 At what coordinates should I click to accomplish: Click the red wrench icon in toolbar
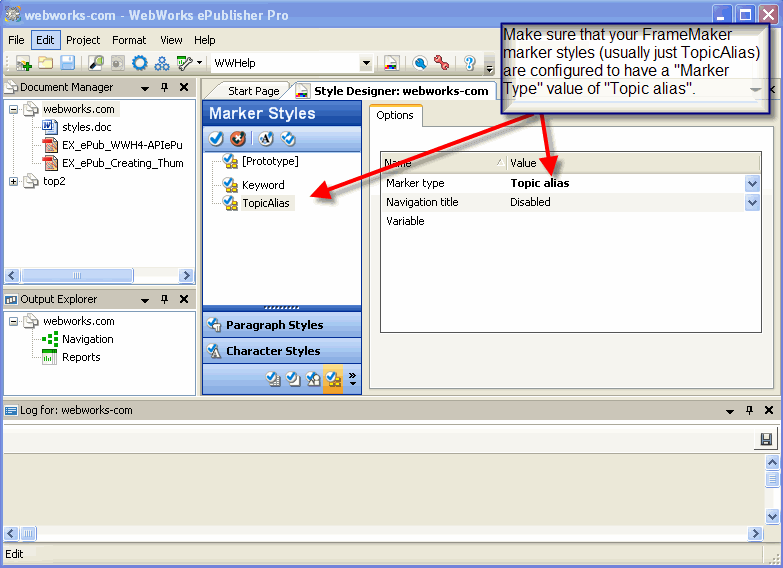[x=441, y=63]
